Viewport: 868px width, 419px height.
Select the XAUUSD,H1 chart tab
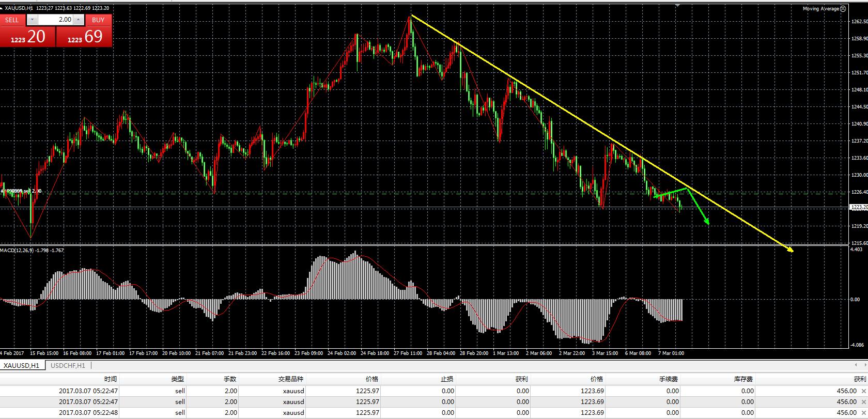tap(22, 365)
